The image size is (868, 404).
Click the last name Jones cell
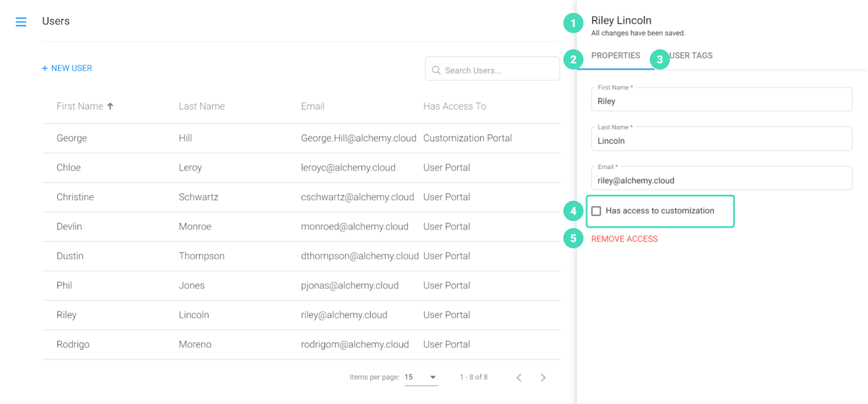click(x=192, y=285)
